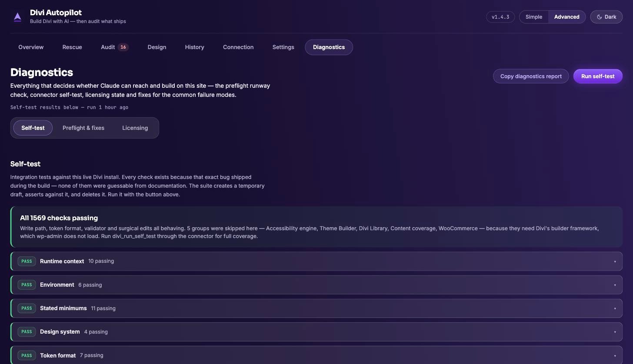Select the Self-test sub-tab
The width and height of the screenshot is (633, 364).
[x=33, y=128]
